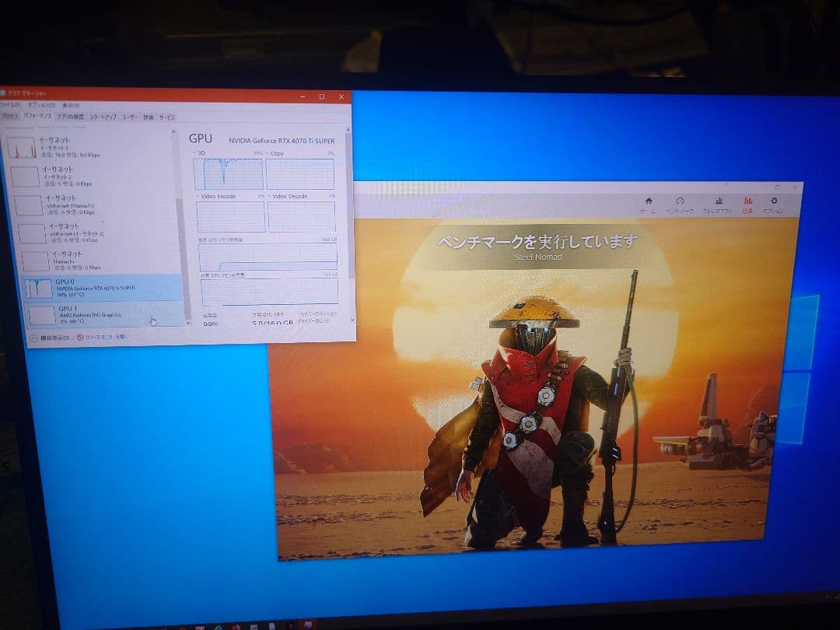Open the Copy engine graph dropdown
The width and height of the screenshot is (840, 630).
pyautogui.click(x=268, y=153)
